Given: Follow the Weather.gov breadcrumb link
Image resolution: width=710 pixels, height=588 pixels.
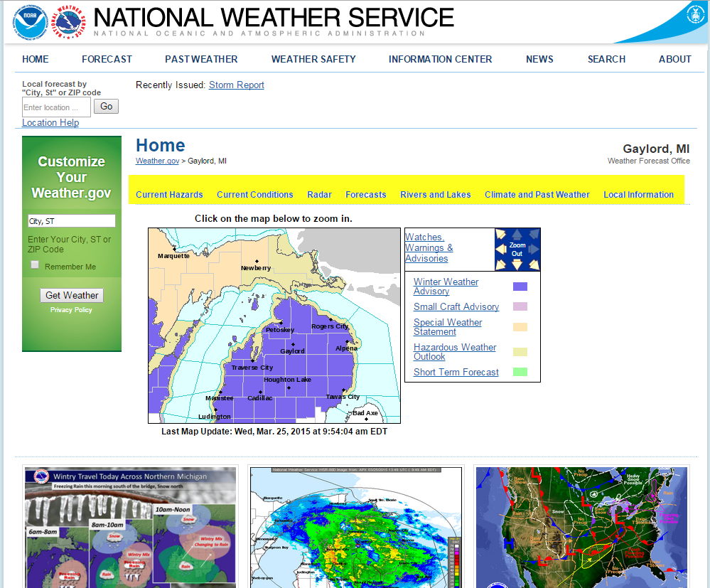Looking at the screenshot, I should point(157,161).
